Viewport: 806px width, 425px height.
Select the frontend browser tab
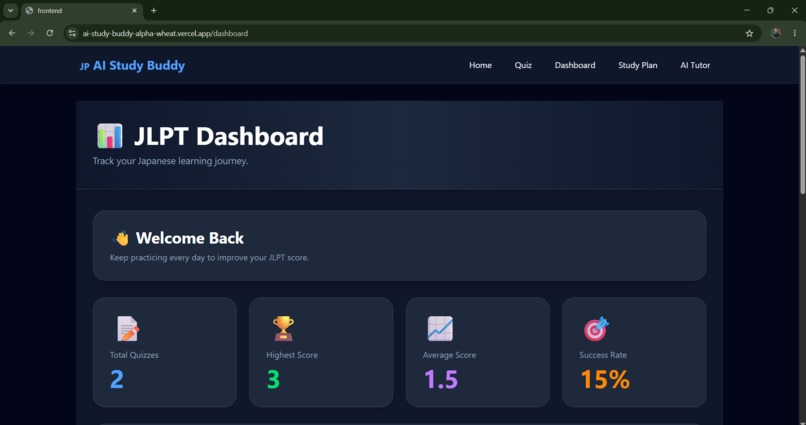[x=81, y=11]
